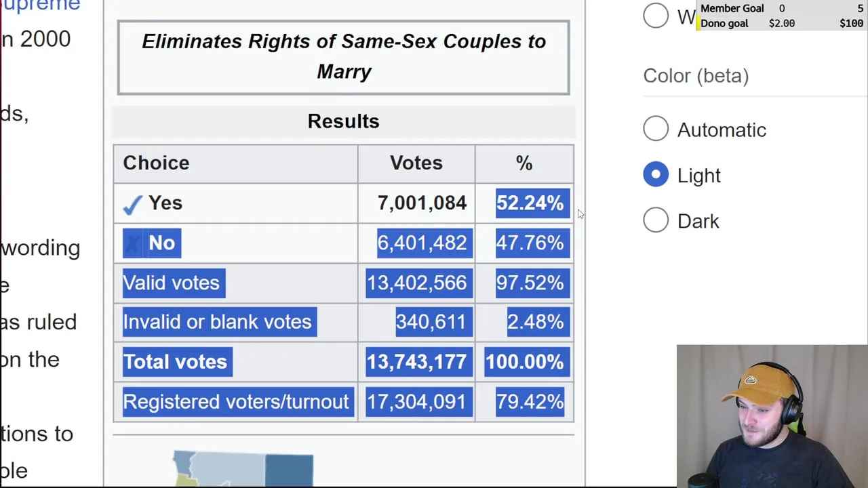Viewport: 868px width, 488px height.
Task: Choose the Light color radio button
Action: pyautogui.click(x=656, y=175)
